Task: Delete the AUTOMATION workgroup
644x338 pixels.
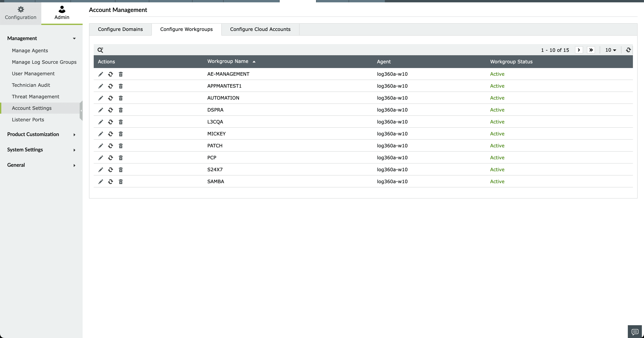Action: coord(121,98)
